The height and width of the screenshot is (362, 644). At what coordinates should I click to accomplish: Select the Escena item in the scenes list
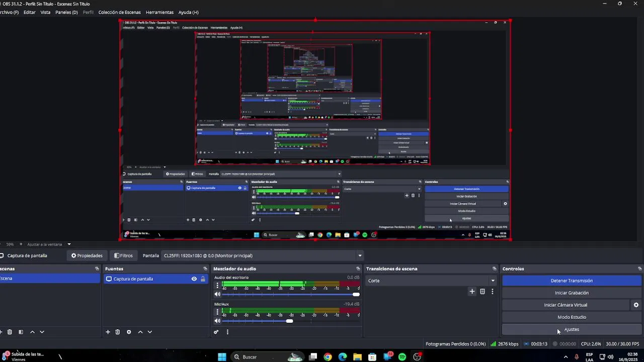tap(49, 279)
